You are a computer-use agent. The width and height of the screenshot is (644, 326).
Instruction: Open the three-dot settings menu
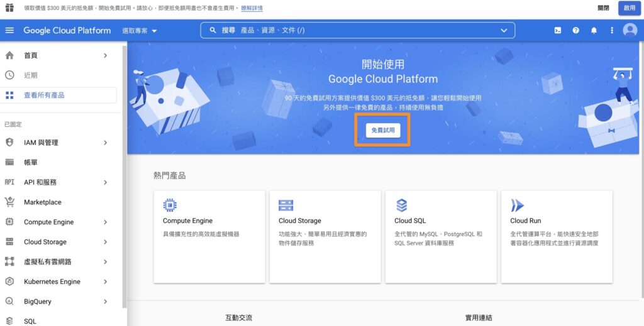click(x=612, y=30)
